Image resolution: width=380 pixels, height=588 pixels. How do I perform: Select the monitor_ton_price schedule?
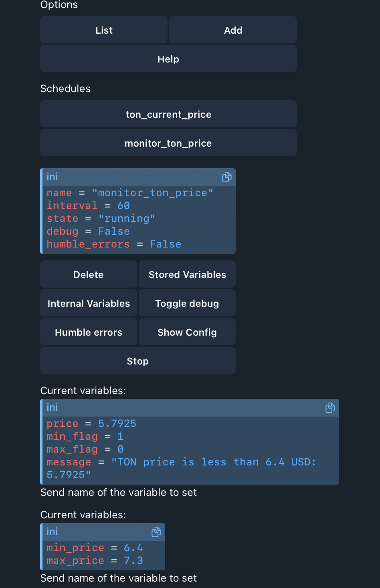[168, 143]
